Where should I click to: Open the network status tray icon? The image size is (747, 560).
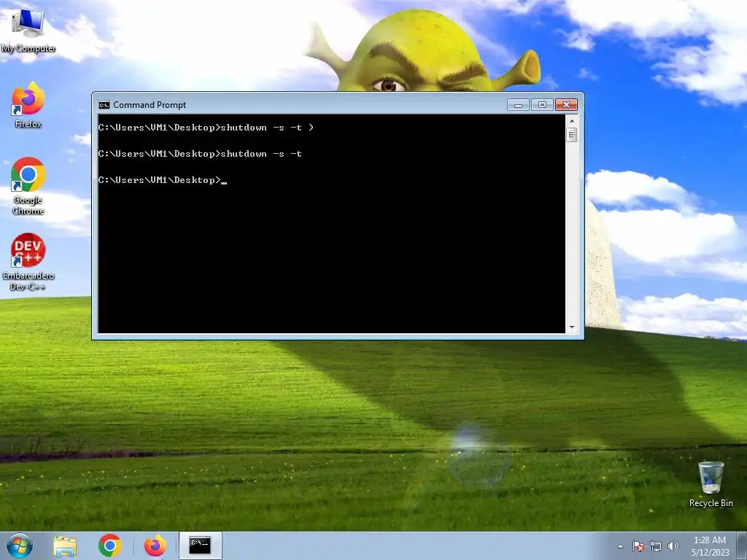pyautogui.click(x=656, y=546)
